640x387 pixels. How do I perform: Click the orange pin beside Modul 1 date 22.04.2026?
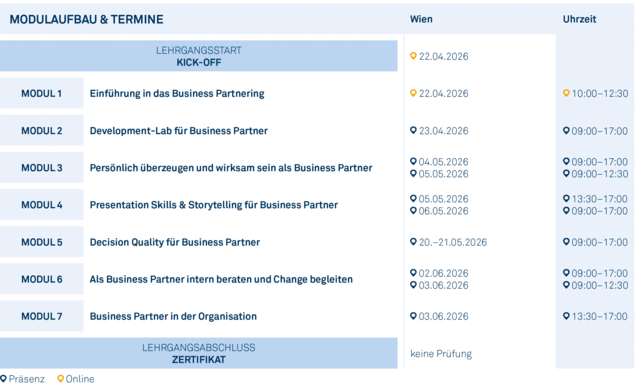413,93
